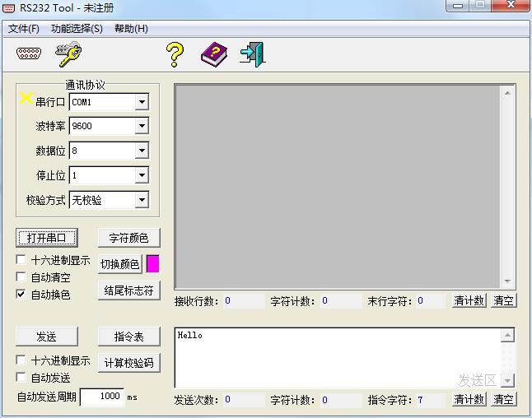Viewport: 532px width, 418px height.
Task: Uncheck the 自动换色 checkbox
Action: point(21,294)
